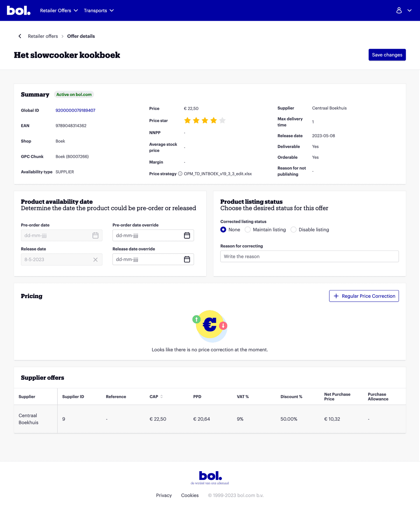Screen dimensions: 420x508
Task: Set the price star rating to five stars
Action: coord(223,120)
